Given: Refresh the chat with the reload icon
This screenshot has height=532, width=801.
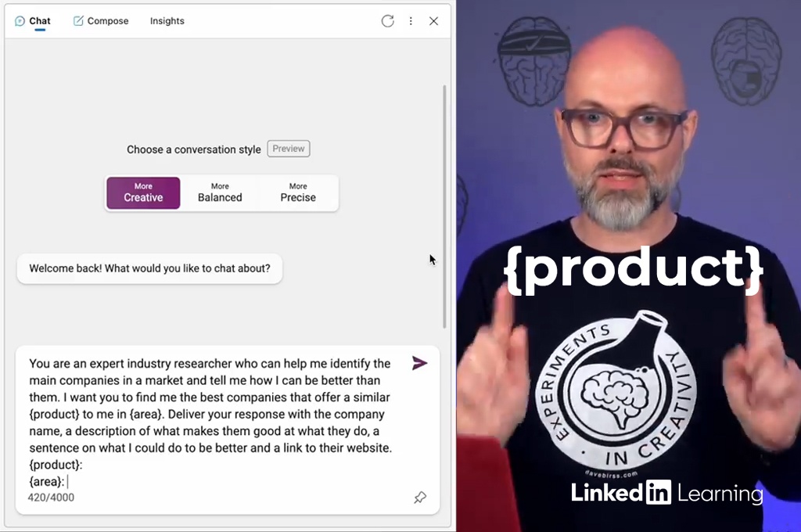Looking at the screenshot, I should (x=388, y=21).
